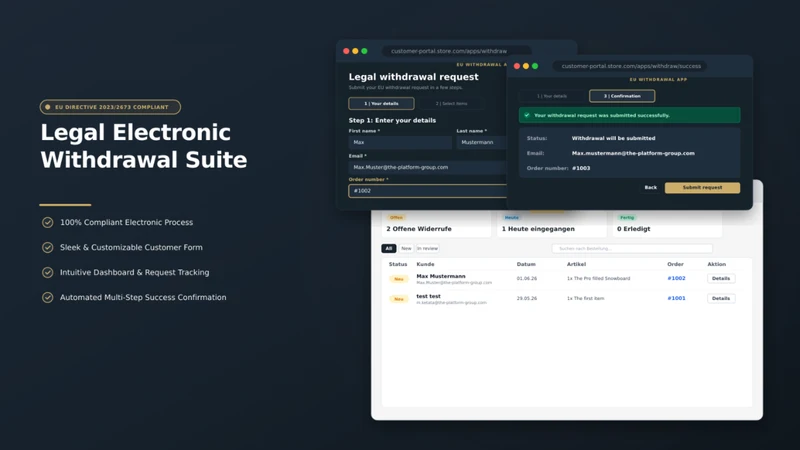800x450 pixels.
Task: Click checkmark icon beside 'Sleek & Customizable Customer Form'
Action: [x=47, y=247]
